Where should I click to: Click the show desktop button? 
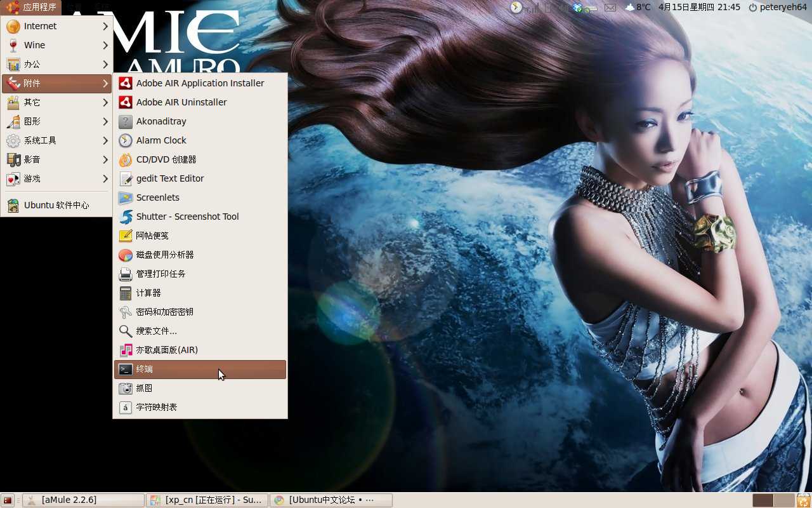[x=8, y=500]
